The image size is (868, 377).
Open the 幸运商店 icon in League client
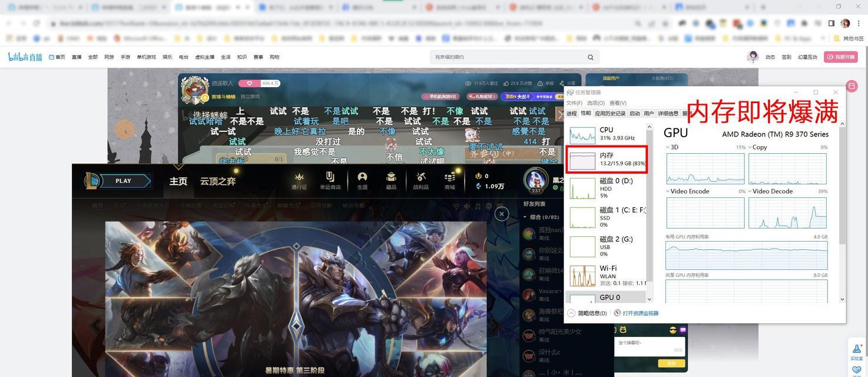pyautogui.click(x=330, y=180)
